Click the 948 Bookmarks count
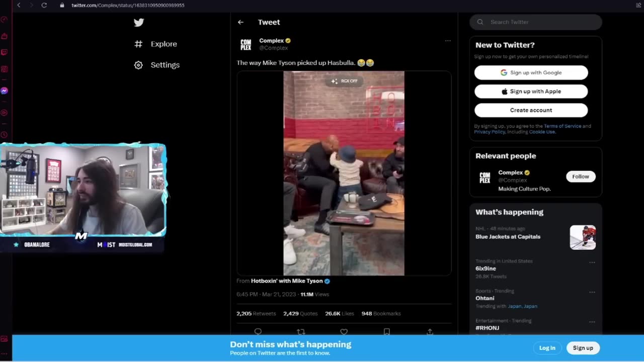Image resolution: width=644 pixels, height=362 pixels. pos(381,314)
